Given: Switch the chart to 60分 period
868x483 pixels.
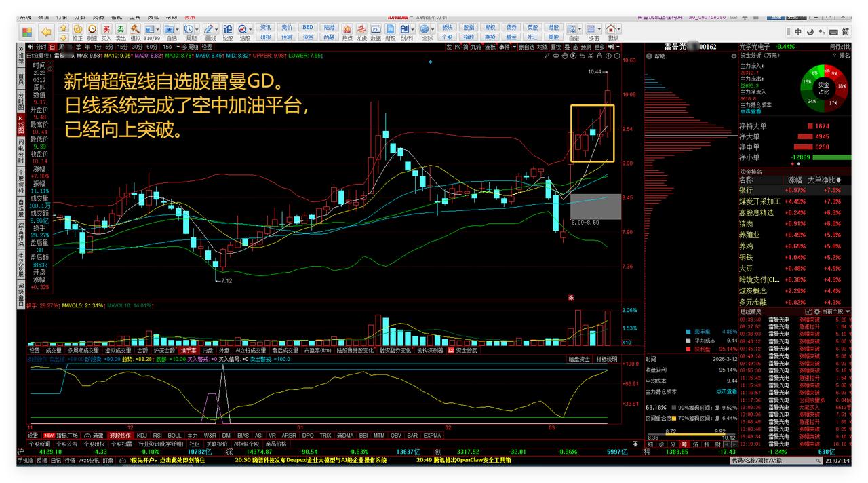Looking at the screenshot, I should tap(152, 47).
